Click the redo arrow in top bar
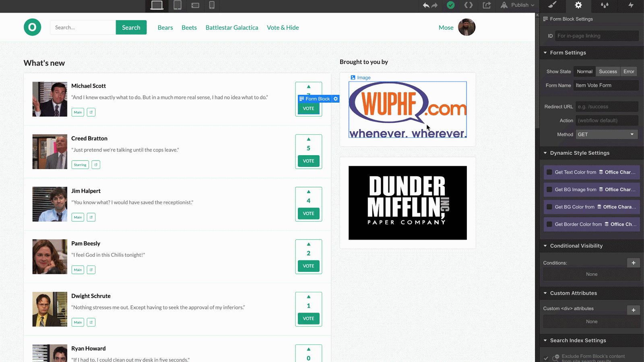644x362 pixels. (435, 5)
